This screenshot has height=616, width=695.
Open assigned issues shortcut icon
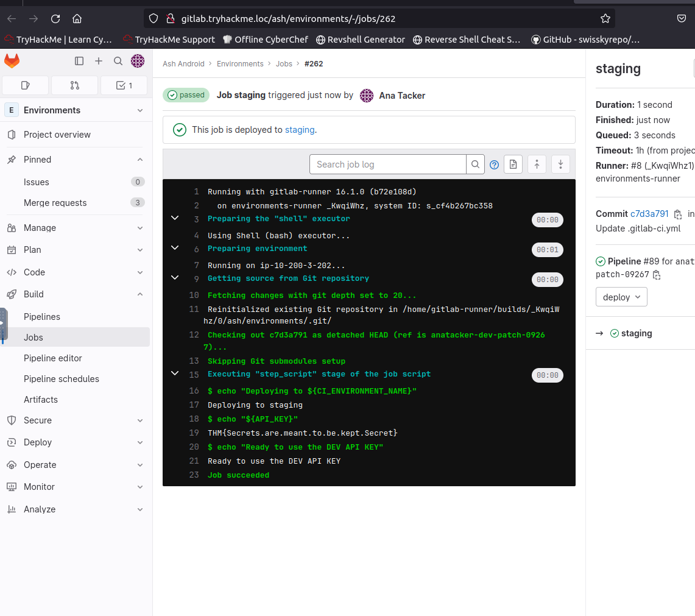[25, 85]
